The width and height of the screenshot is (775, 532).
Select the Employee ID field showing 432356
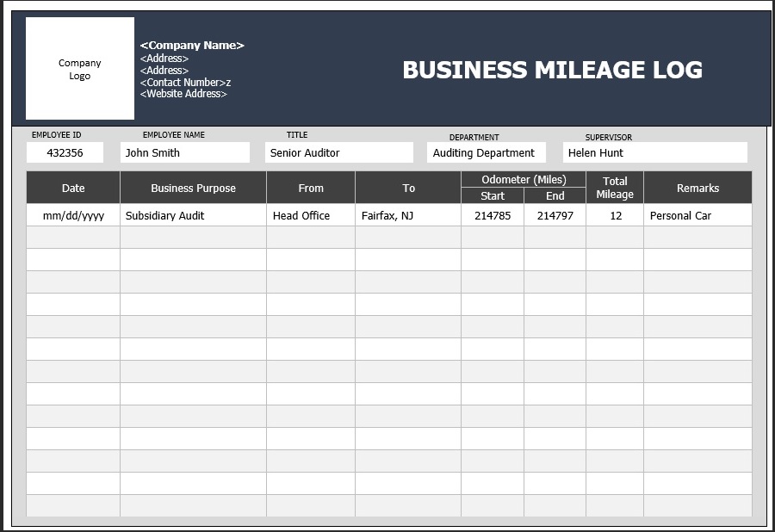click(x=65, y=152)
